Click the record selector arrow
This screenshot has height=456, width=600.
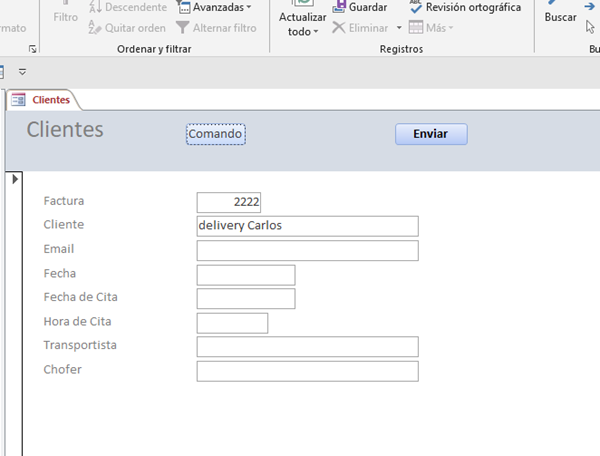click(15, 179)
